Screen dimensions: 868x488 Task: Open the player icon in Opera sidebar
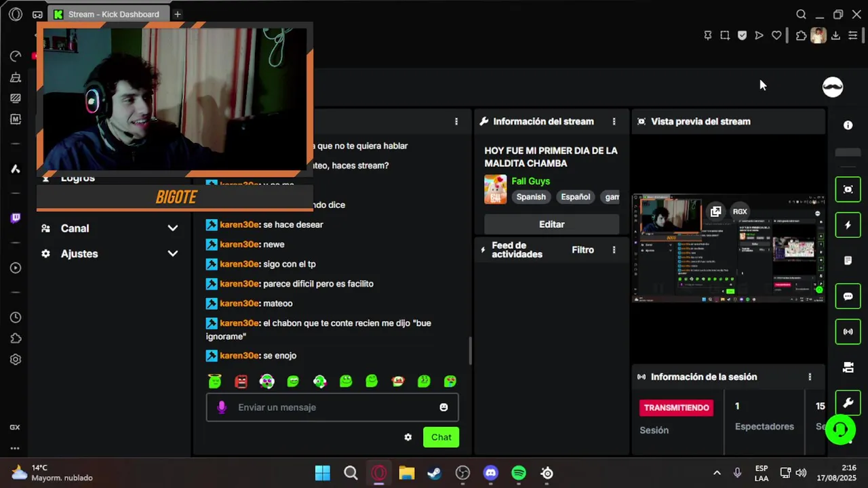(x=15, y=268)
